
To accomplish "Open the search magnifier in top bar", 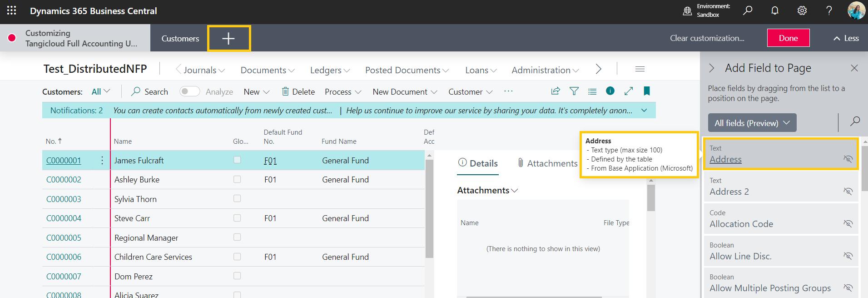I will point(748,10).
